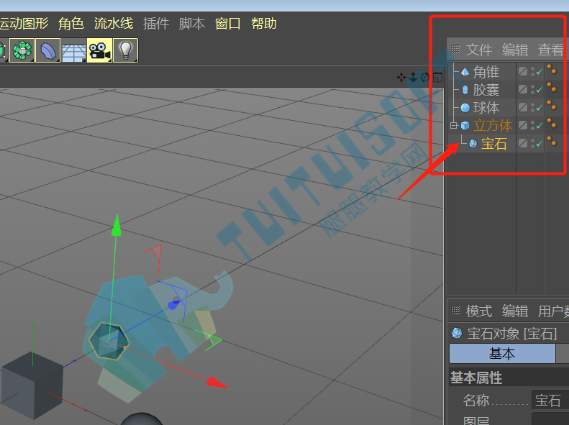
Task: Open Attribute Manager 模式 menu
Action: (x=479, y=311)
